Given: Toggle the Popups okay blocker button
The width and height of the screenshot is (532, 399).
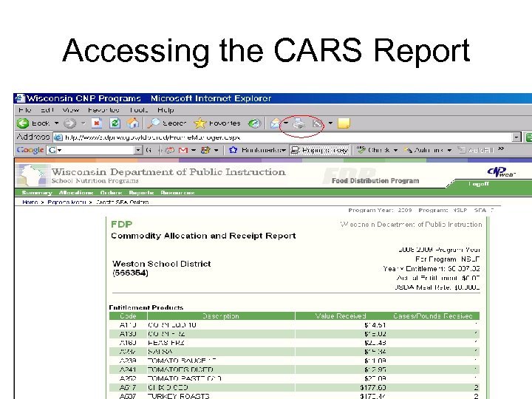Looking at the screenshot, I should [320, 150].
